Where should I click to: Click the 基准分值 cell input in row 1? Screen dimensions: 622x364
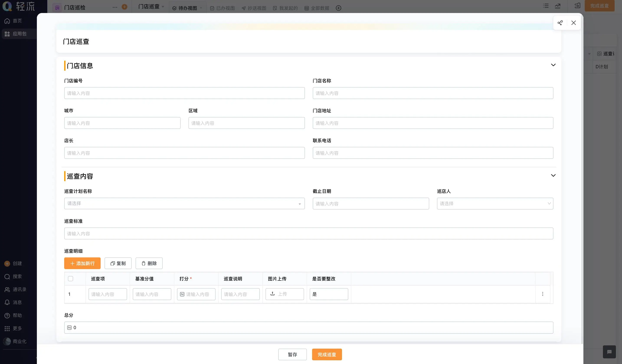152,294
